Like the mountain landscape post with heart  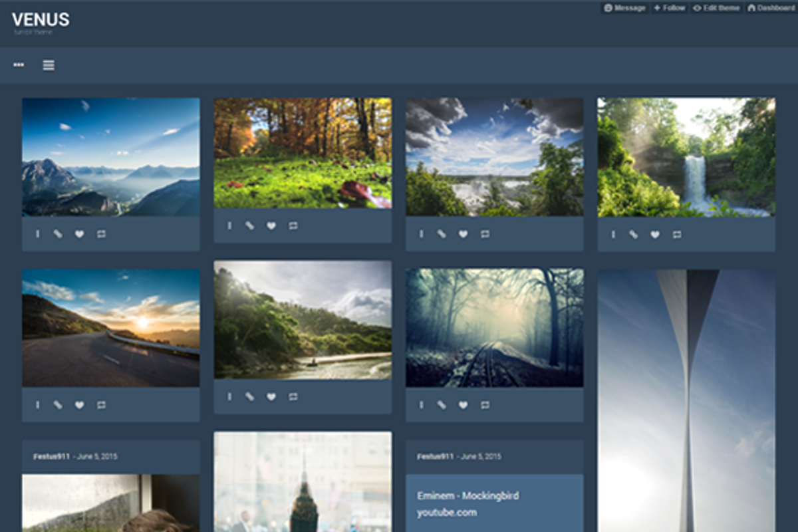[79, 234]
